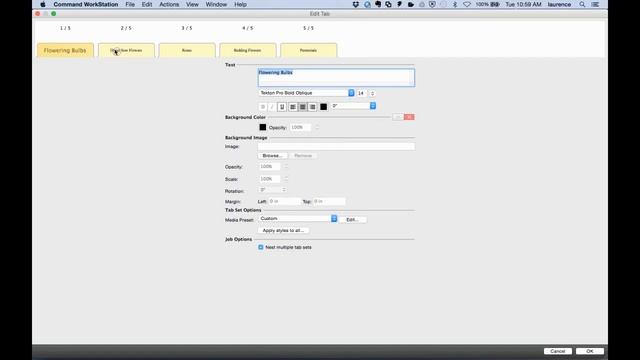Image resolution: width=640 pixels, height=360 pixels.
Task: Open the Wi-Fi menu bar icon
Action: coord(467,4)
